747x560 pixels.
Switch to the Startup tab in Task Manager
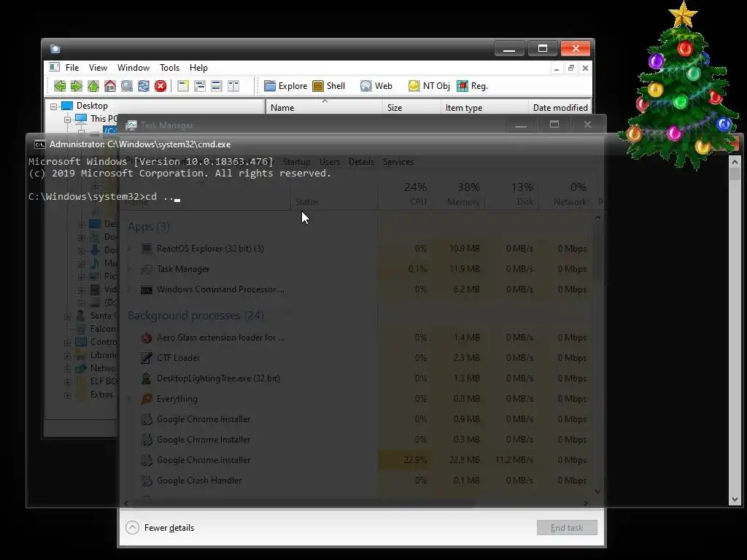(296, 162)
